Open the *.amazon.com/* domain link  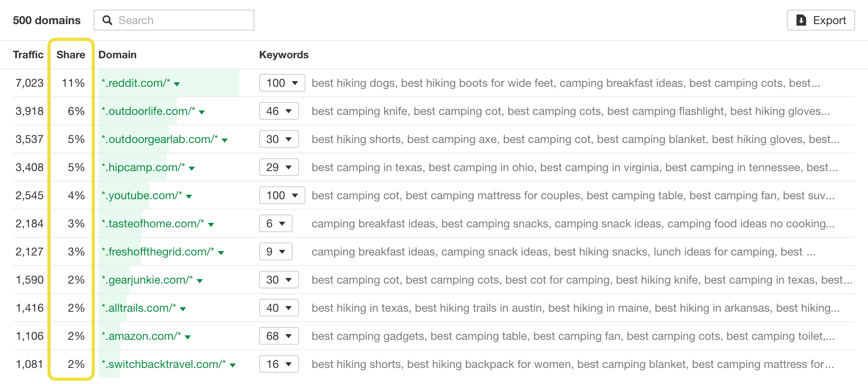141,336
